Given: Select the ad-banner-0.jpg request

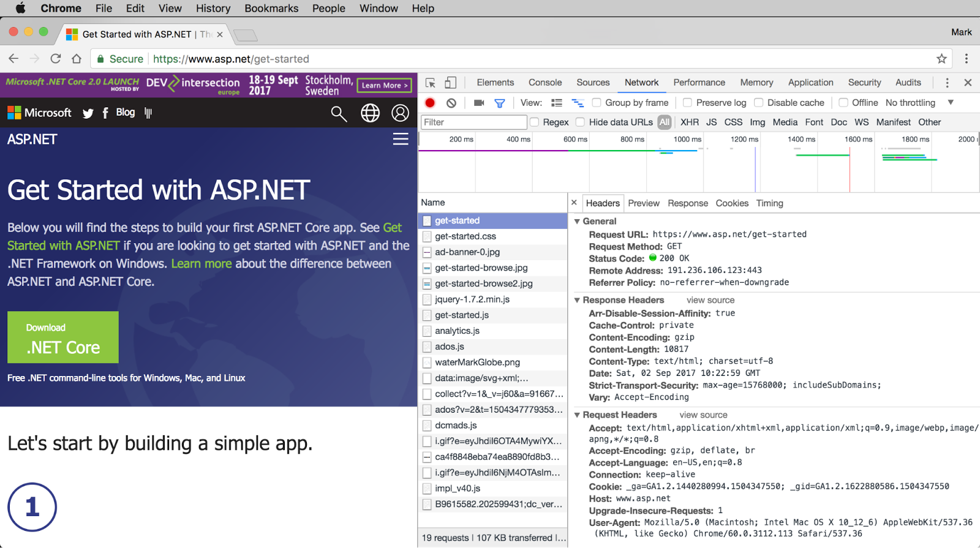Looking at the screenshot, I should 493,252.
